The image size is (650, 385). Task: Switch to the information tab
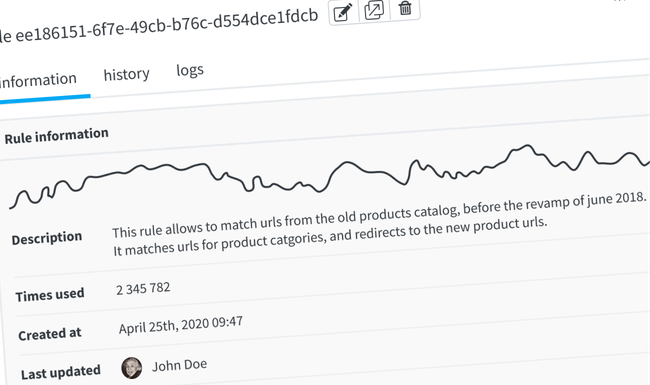[38, 80]
